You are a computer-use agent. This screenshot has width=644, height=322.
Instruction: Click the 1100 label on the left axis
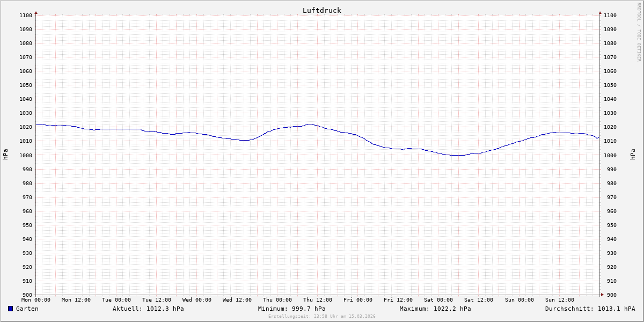click(26, 15)
